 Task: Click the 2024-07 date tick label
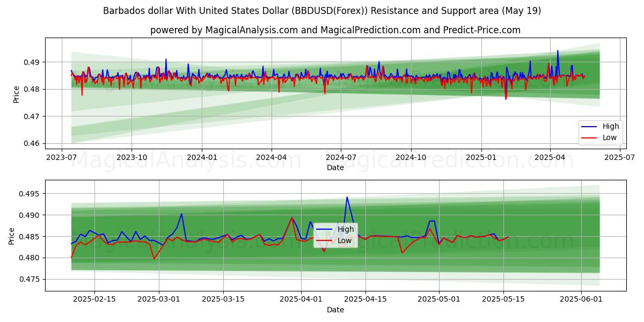[341, 157]
